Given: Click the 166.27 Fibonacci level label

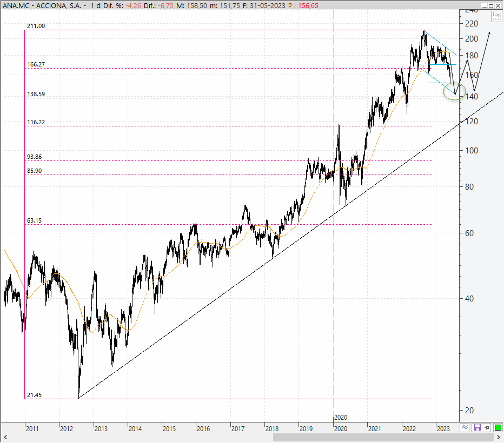Looking at the screenshot, I should click(x=36, y=64).
